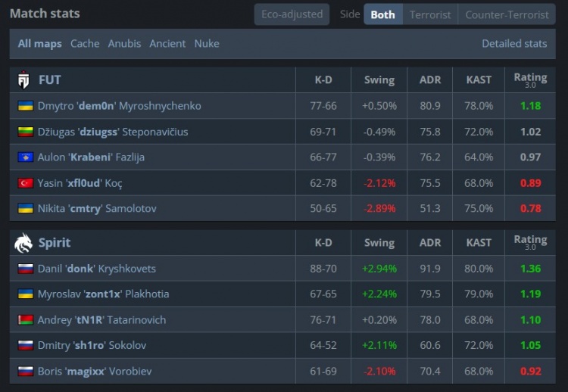Click the FUT team logo icon

pyautogui.click(x=23, y=79)
